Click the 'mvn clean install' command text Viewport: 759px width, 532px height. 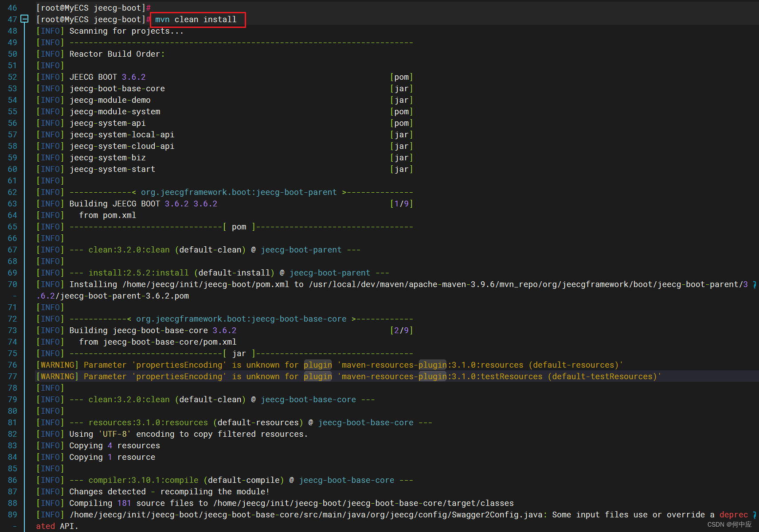coord(196,19)
